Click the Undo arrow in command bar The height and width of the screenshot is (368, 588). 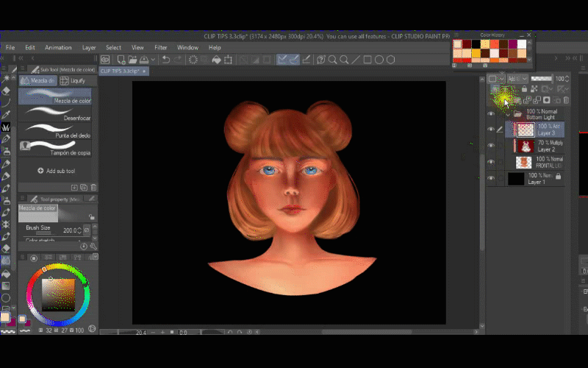click(x=165, y=60)
